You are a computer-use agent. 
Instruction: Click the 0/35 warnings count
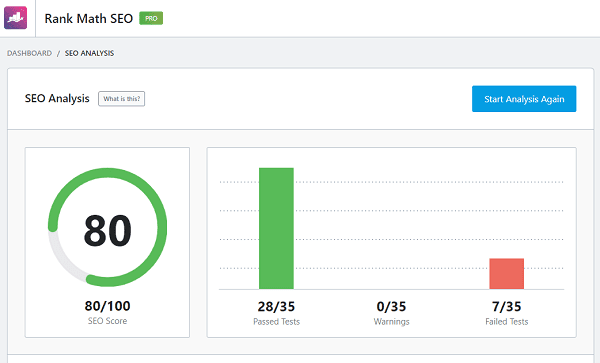tap(391, 306)
